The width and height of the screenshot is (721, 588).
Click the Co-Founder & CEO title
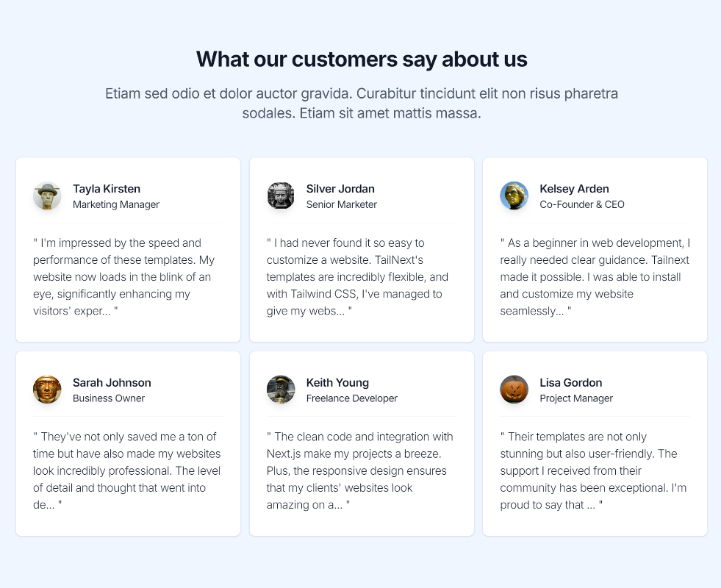point(582,205)
